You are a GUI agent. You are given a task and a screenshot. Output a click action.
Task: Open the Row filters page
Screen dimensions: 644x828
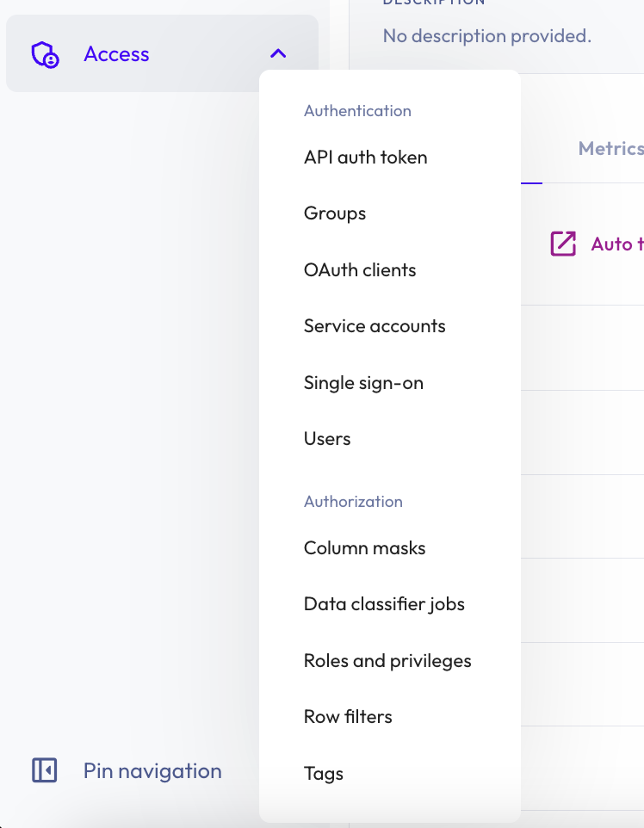click(348, 716)
